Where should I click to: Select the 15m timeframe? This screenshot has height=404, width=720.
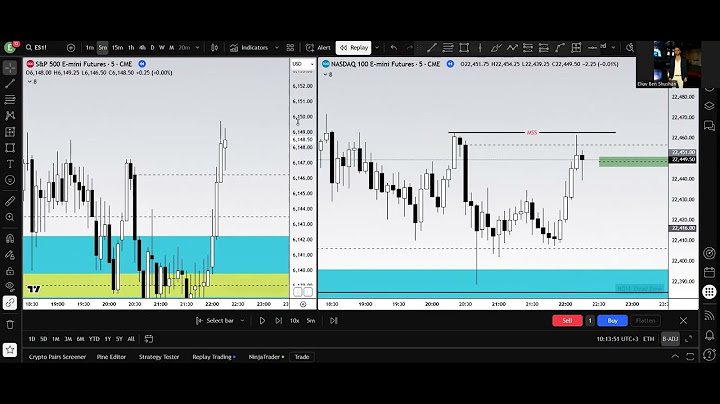(x=118, y=47)
